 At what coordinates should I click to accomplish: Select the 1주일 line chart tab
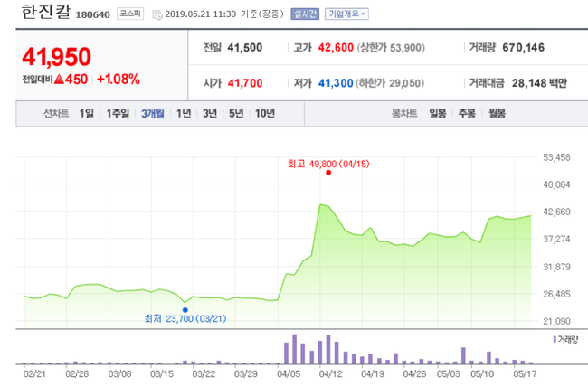click(x=118, y=113)
